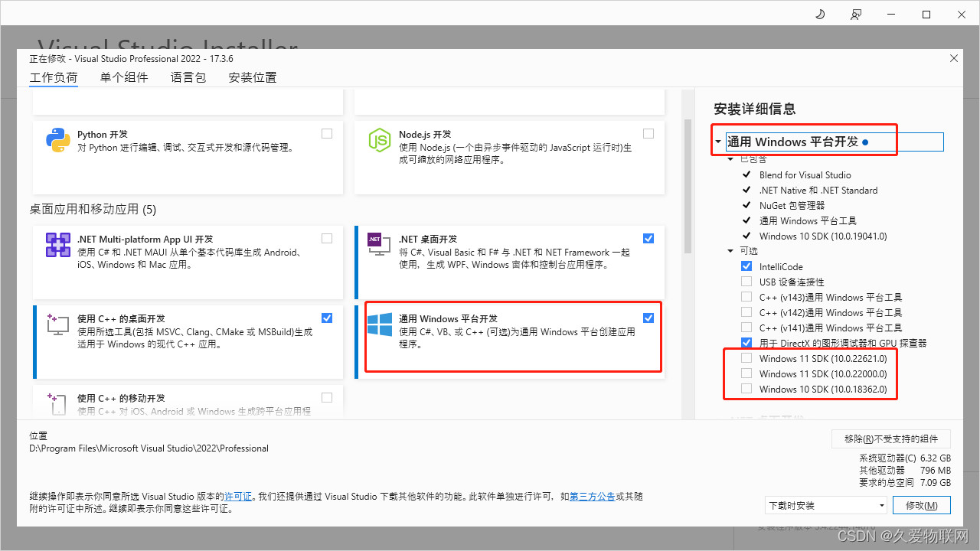This screenshot has width=980, height=551.
Task: Check C++ (v141) 通用 Windows 平台工具
Action: tap(746, 328)
